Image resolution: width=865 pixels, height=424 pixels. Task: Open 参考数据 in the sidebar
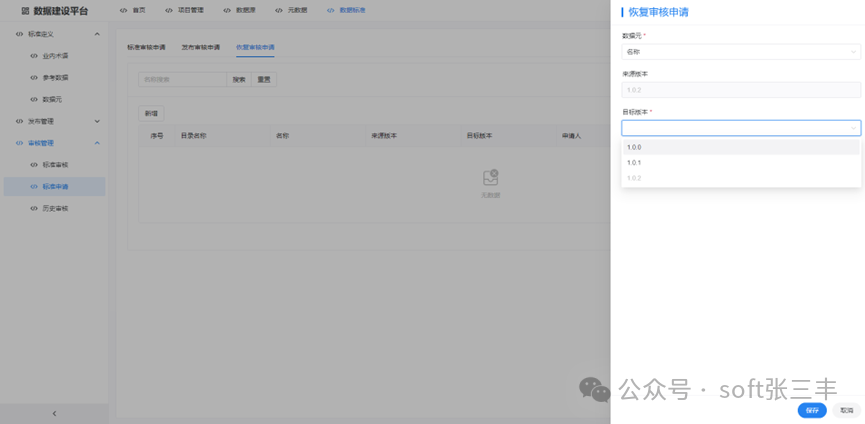54,78
